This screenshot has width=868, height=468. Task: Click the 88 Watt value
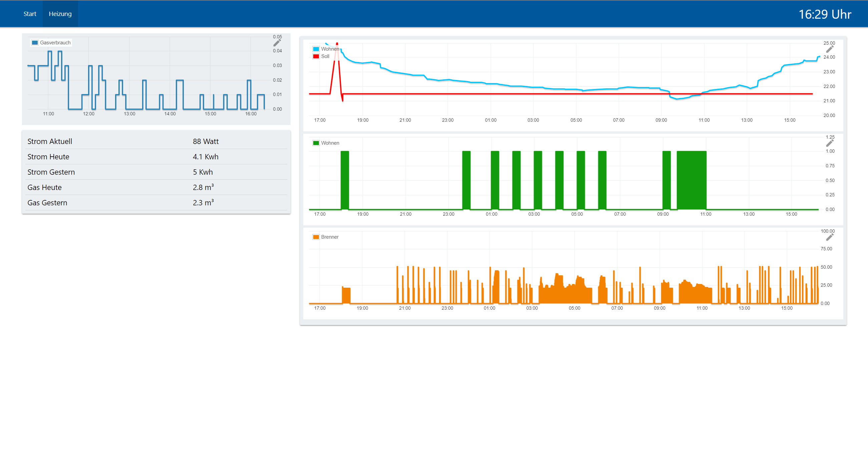[x=205, y=141]
